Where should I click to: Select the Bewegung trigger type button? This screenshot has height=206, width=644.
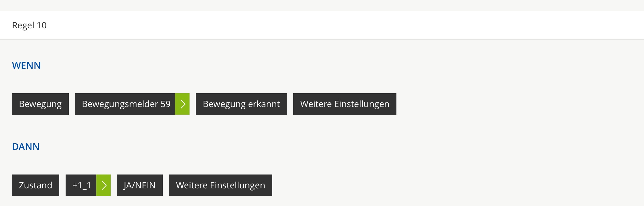[40, 104]
